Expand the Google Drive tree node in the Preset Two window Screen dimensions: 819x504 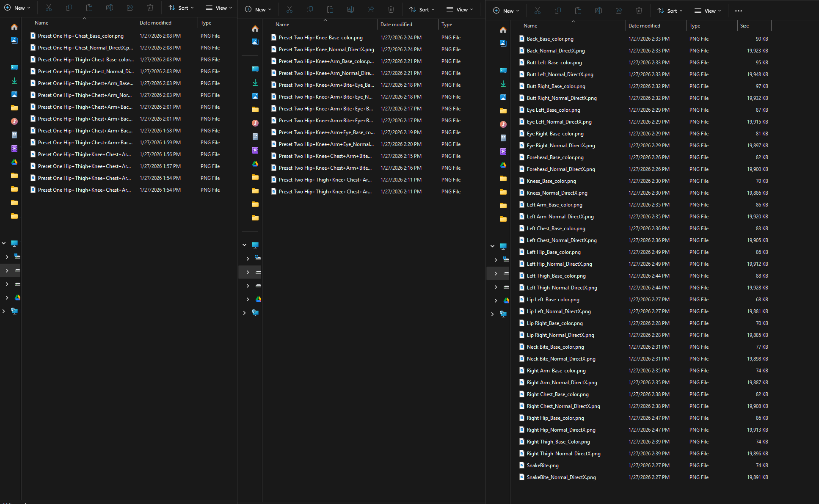click(248, 299)
